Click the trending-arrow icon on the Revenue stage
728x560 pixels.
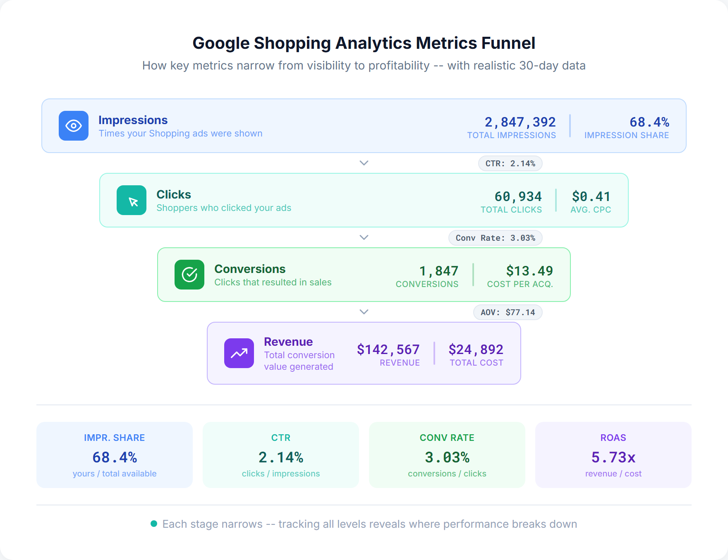[239, 353]
